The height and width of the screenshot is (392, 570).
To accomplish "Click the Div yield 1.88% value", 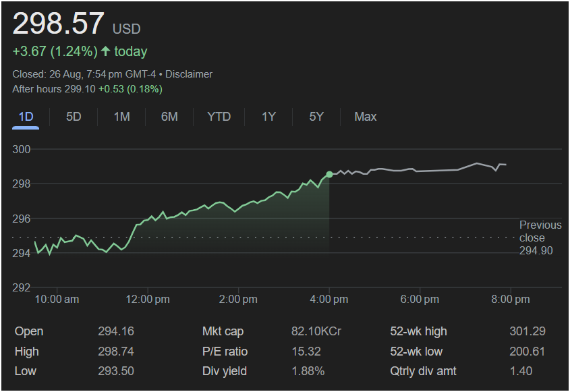I will pos(308,371).
